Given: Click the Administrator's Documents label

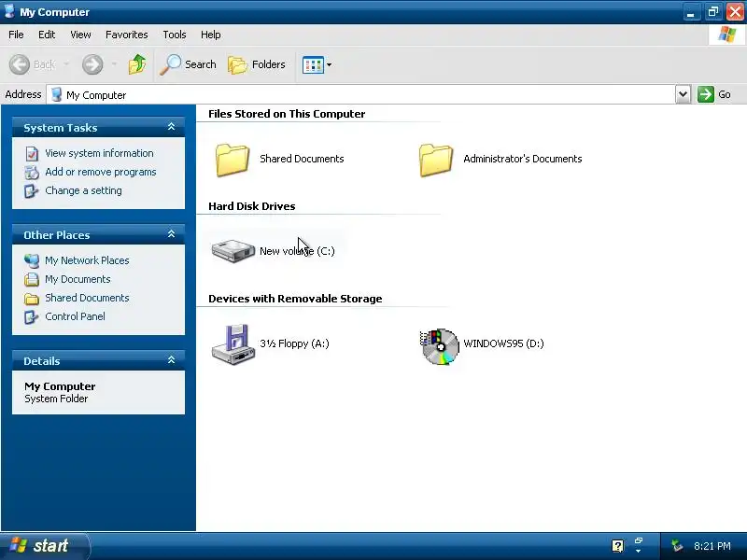Looking at the screenshot, I should click(x=523, y=159).
